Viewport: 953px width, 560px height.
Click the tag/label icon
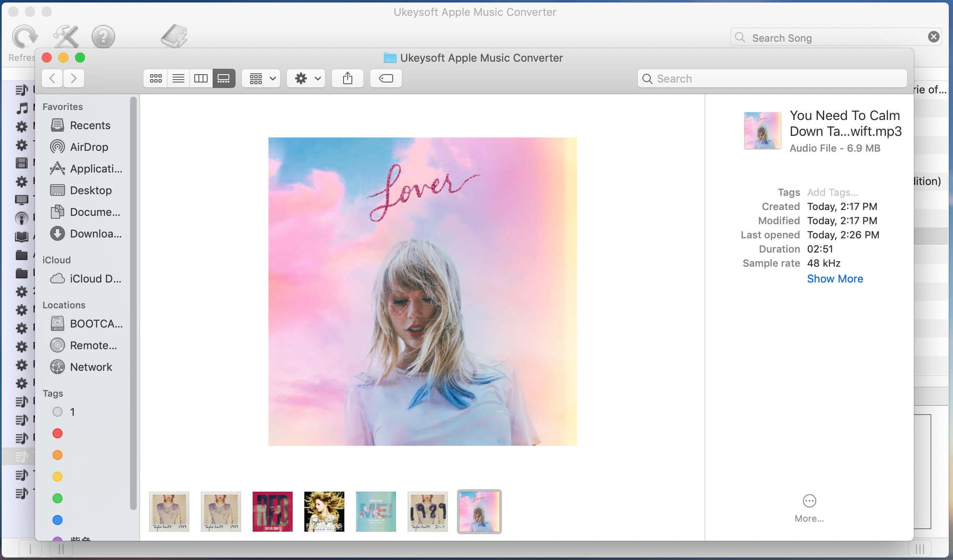pos(386,78)
